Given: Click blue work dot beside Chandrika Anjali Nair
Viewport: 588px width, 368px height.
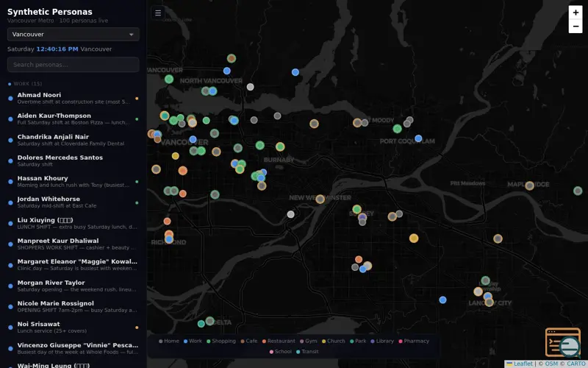Looking at the screenshot, I should coord(10,140).
